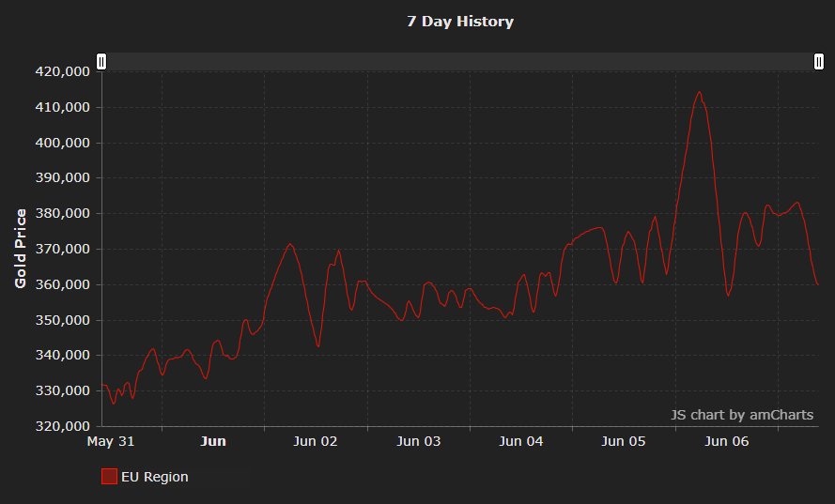Click the left scrollbar grip handle
Viewport: 835px width, 504px height.
[101, 62]
